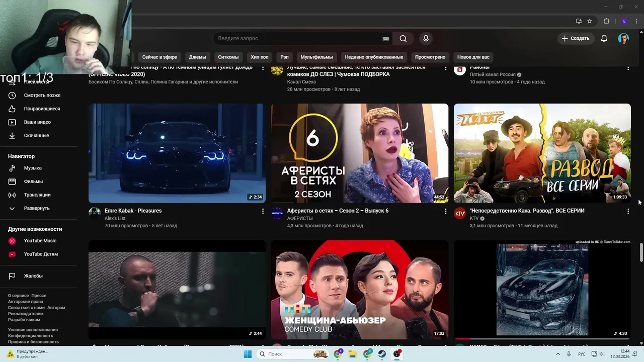The width and height of the screenshot is (644, 362).
Task: Select the Мультфильмы filter chip
Action: 316,57
